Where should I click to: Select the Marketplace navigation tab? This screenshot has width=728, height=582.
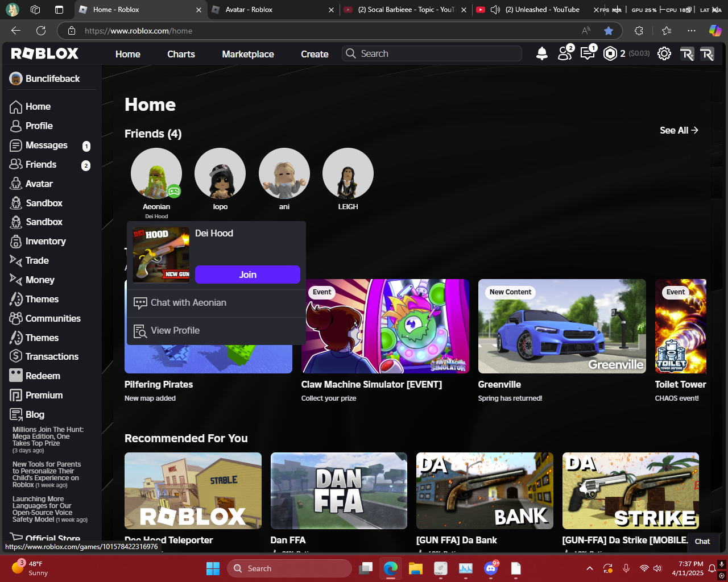(248, 54)
